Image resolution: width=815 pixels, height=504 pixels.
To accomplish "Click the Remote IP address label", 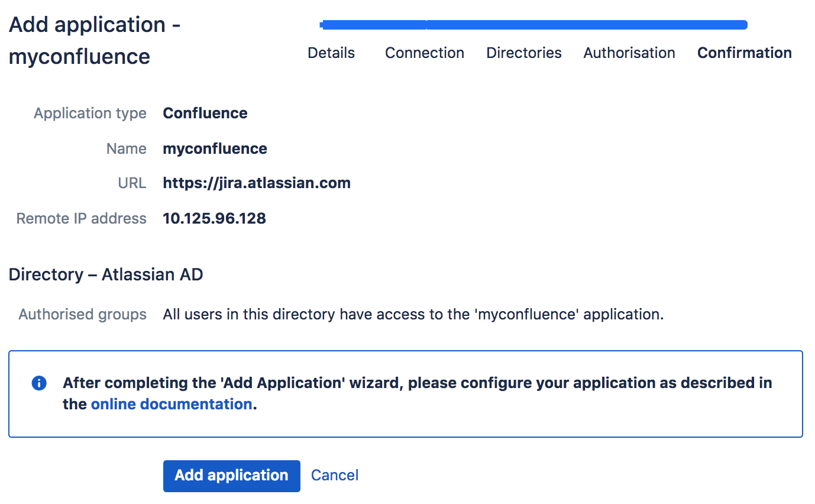I will coord(81,219).
